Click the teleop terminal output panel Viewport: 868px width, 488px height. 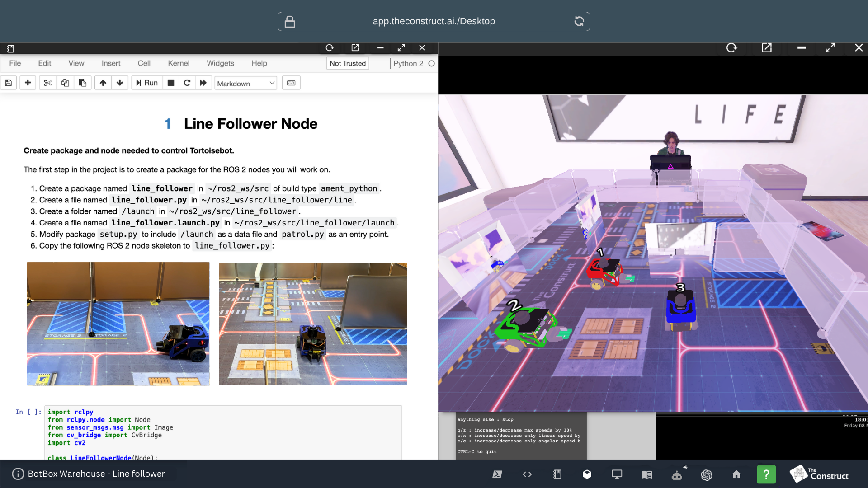pyautogui.click(x=521, y=436)
